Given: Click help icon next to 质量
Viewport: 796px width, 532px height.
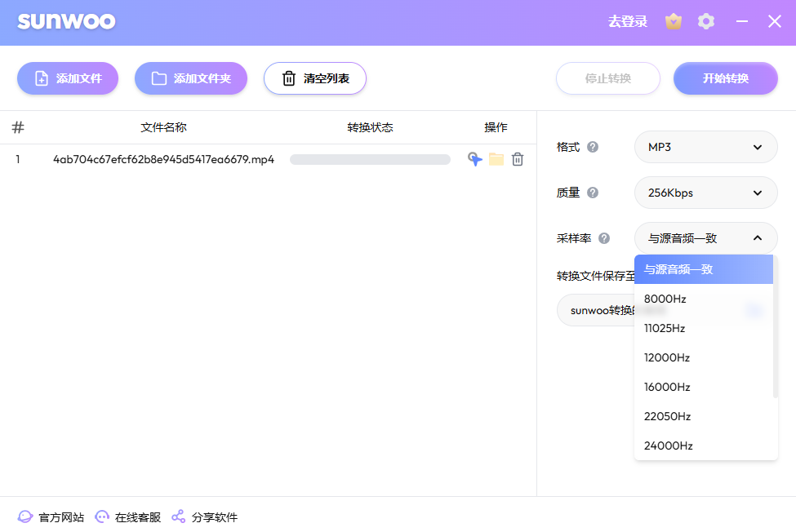Looking at the screenshot, I should (x=593, y=193).
